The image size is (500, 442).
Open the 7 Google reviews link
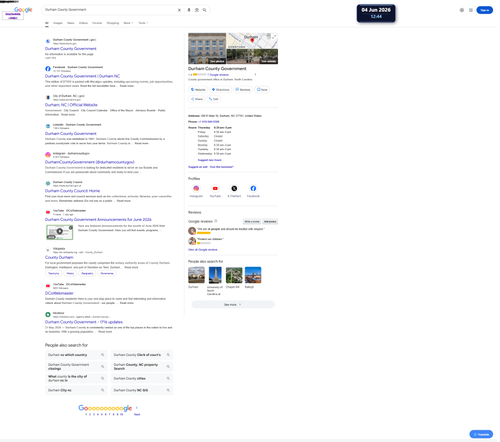point(218,75)
